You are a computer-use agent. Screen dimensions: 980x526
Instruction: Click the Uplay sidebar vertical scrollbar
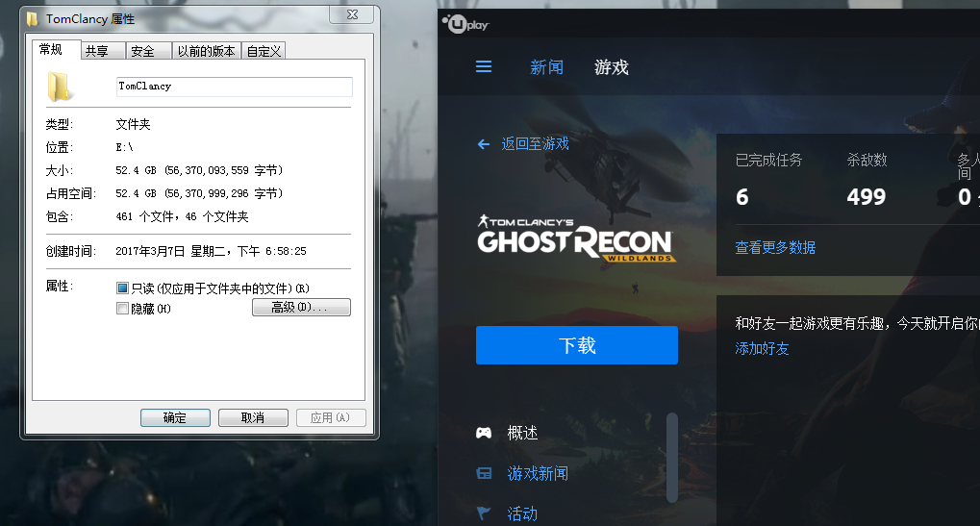tap(672, 458)
